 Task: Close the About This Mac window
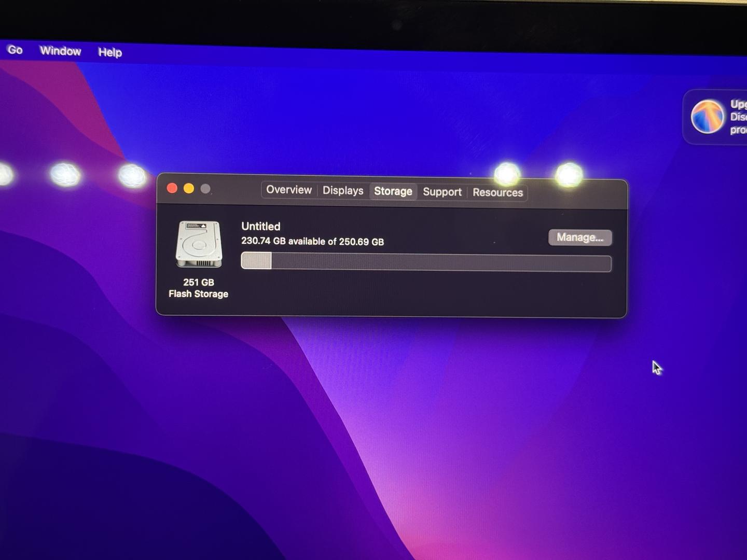[x=172, y=188]
